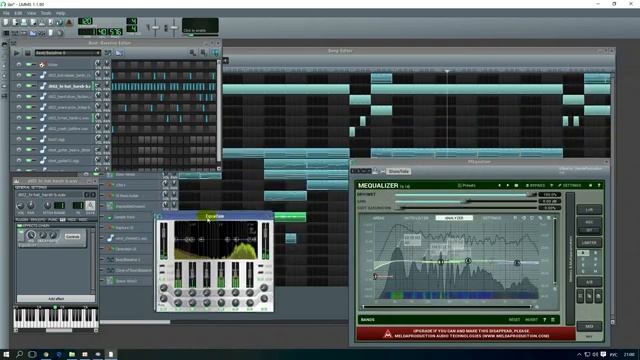Click add steps icon in Beat+Bassline Editor
Screen dimensions: 640x360
pos(203,53)
